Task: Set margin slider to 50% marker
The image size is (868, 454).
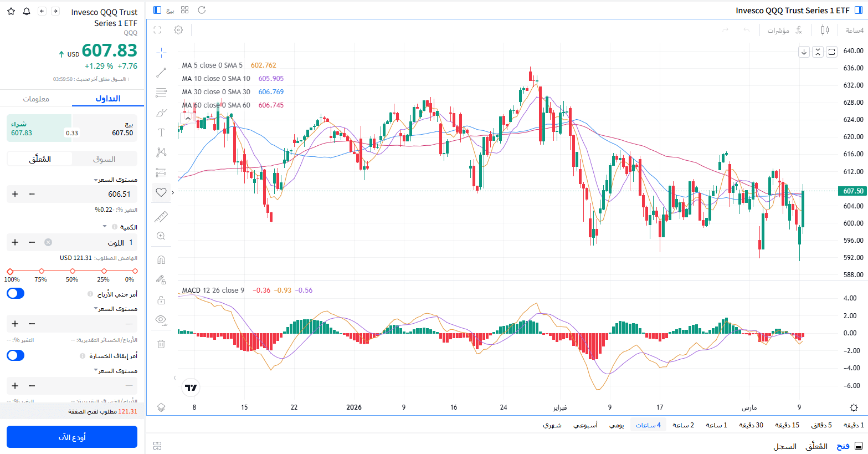Action: click(x=73, y=272)
